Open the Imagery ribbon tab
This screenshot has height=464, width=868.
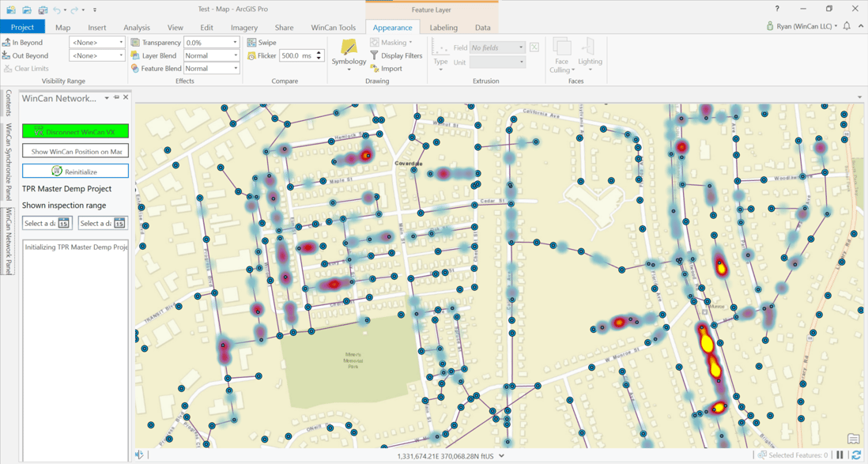tap(244, 26)
